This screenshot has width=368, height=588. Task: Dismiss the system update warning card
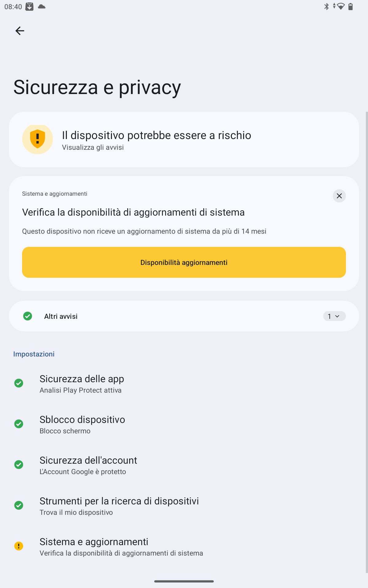[339, 196]
